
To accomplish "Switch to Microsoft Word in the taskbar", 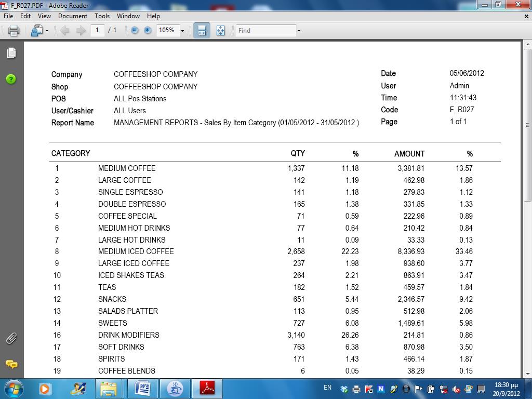I will point(143,389).
